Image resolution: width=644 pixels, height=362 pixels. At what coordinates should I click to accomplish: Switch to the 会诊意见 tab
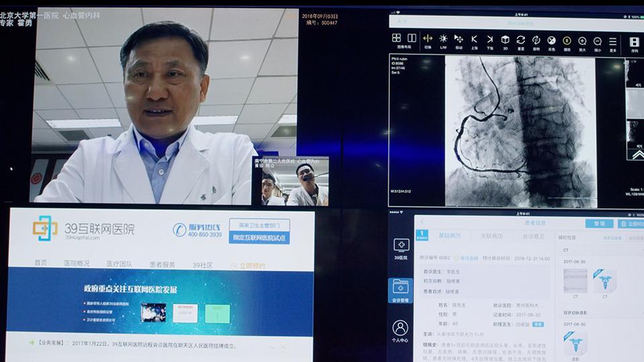pyautogui.click(x=533, y=237)
